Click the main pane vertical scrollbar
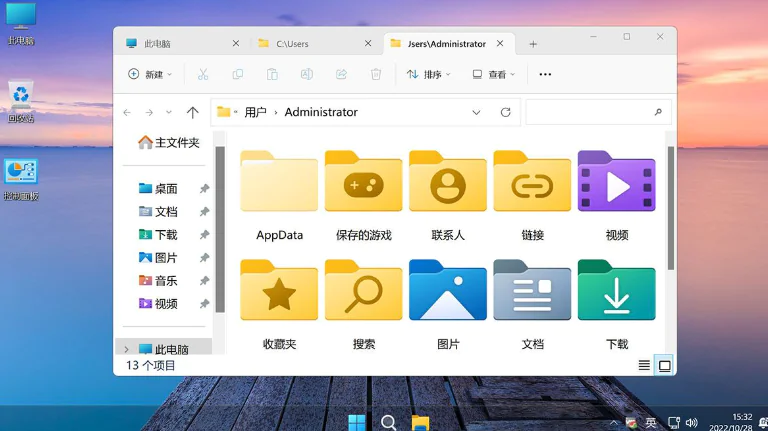 [x=671, y=208]
